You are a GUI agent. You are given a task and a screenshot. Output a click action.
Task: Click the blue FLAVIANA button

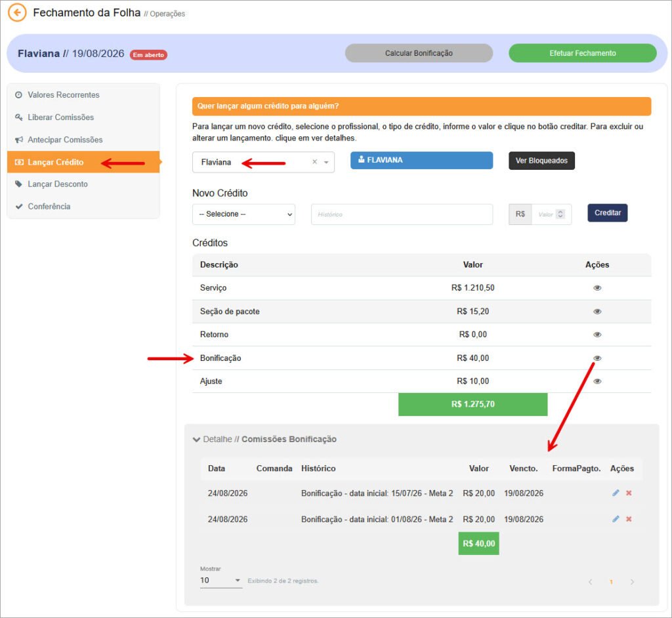coord(421,160)
